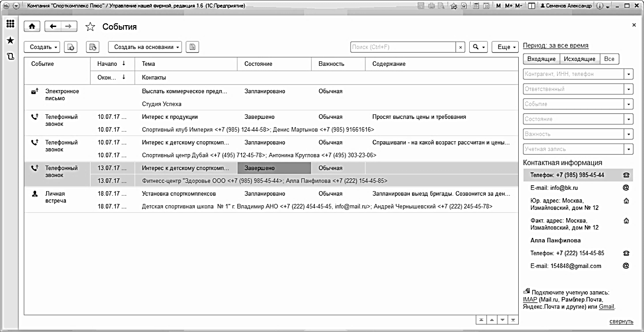Image resolution: width=644 pixels, height=332 pixels.
Task: Jump to the last row with the list-bottom arrow
Action: 513,320
